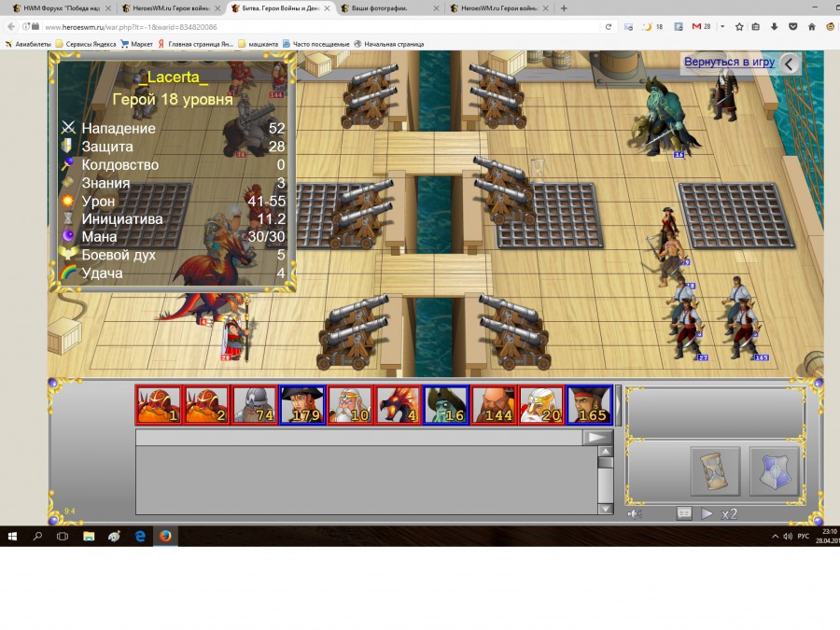Open File Explorer from the taskbar

(89, 536)
